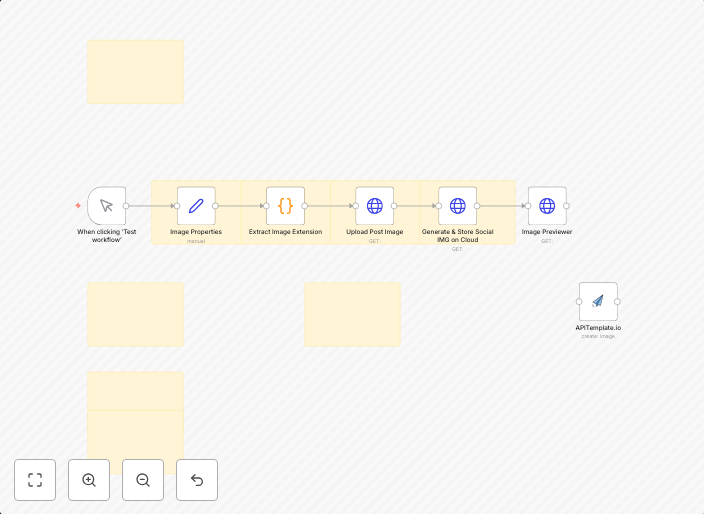Select the APITemplate.io paper plane node
This screenshot has width=704, height=514.
pyautogui.click(x=598, y=301)
